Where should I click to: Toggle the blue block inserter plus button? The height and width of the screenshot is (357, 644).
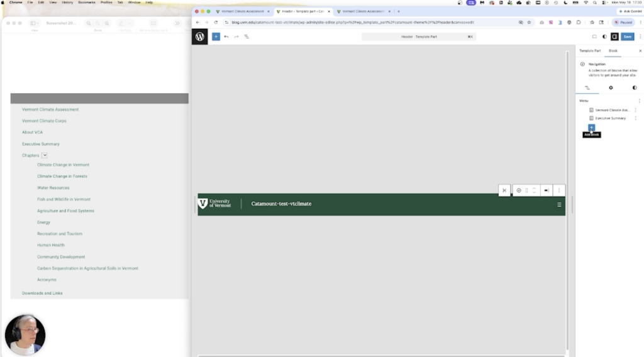(216, 36)
